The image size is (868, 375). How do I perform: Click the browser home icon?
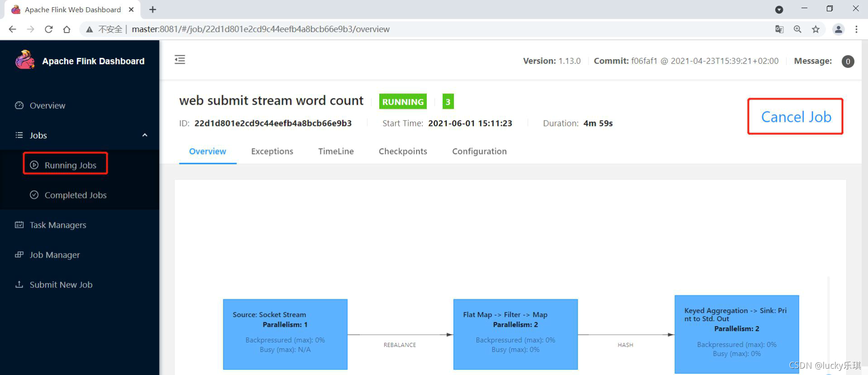[66, 29]
